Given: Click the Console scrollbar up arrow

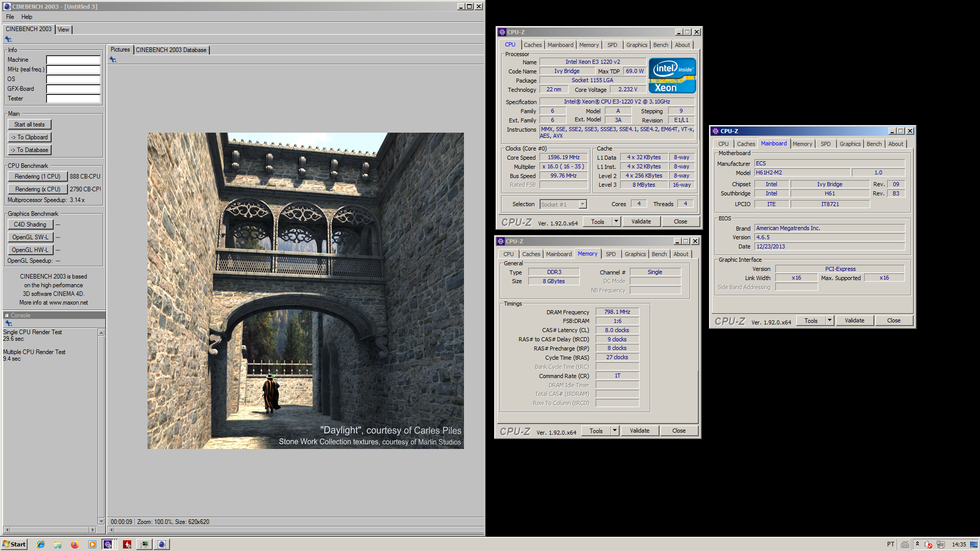Looking at the screenshot, I should coord(101,333).
